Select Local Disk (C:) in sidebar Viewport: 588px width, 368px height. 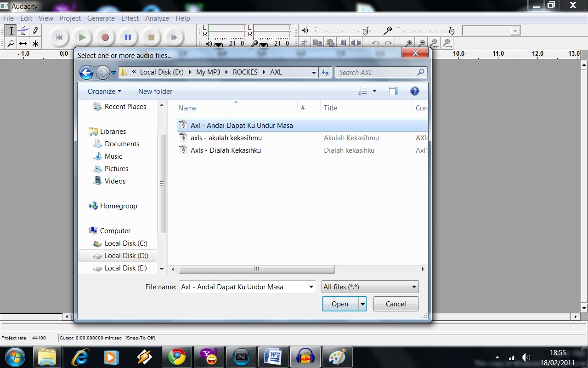(120, 243)
